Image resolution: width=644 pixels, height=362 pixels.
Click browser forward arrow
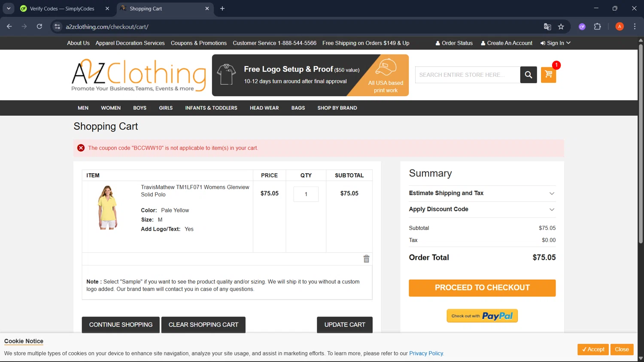(24, 27)
